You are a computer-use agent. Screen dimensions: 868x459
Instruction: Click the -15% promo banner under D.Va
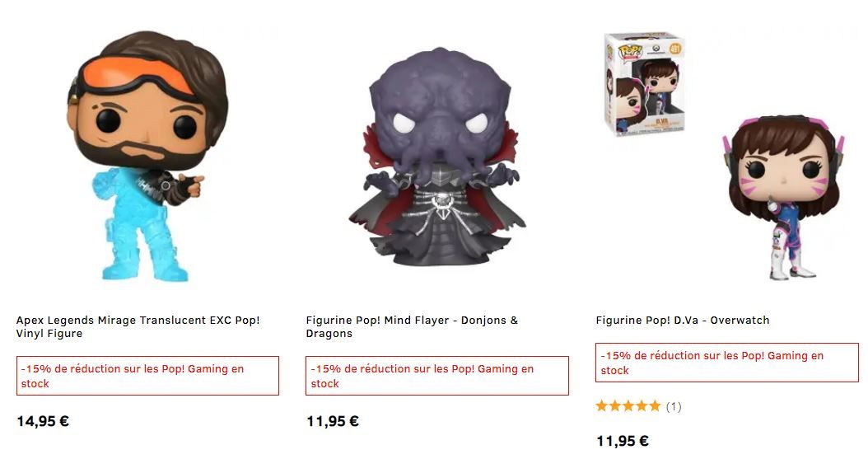pyautogui.click(x=727, y=363)
